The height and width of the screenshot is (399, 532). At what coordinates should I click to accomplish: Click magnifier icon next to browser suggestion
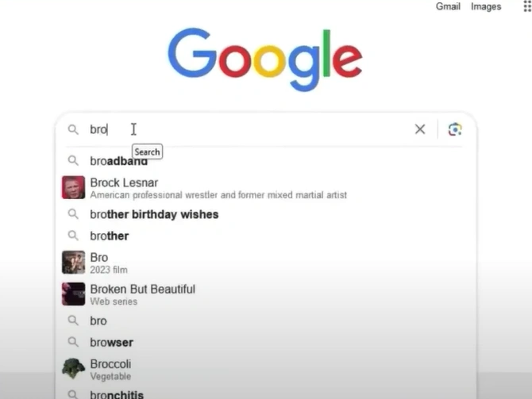click(x=73, y=342)
